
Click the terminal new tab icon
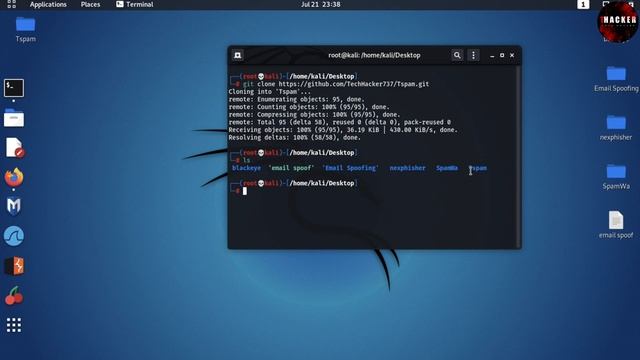click(238, 55)
